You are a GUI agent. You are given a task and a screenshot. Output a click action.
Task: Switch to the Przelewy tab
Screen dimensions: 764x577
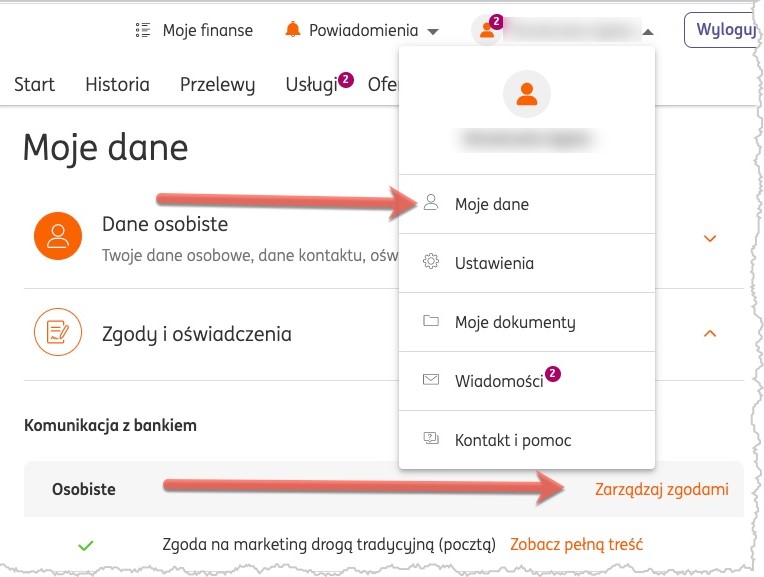tap(217, 85)
